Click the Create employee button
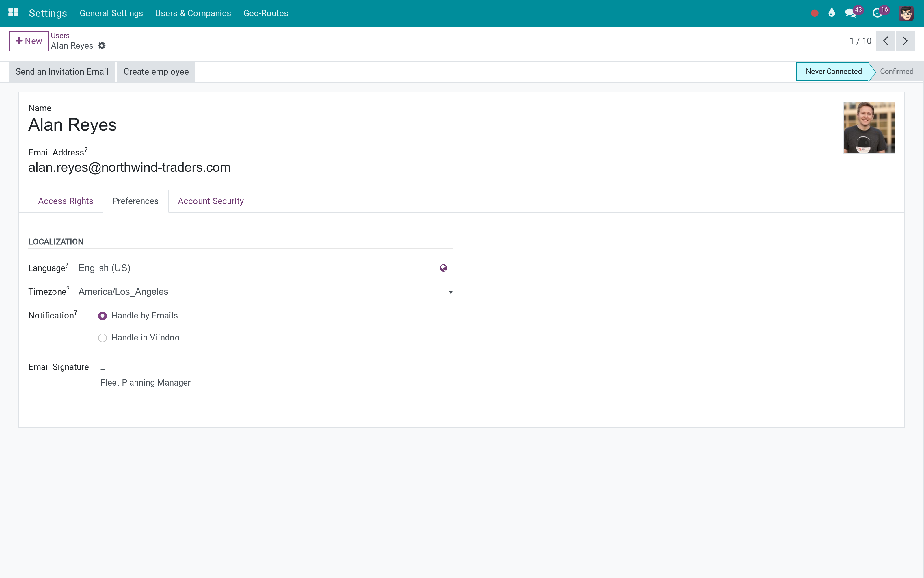Image resolution: width=924 pixels, height=578 pixels. pos(156,71)
